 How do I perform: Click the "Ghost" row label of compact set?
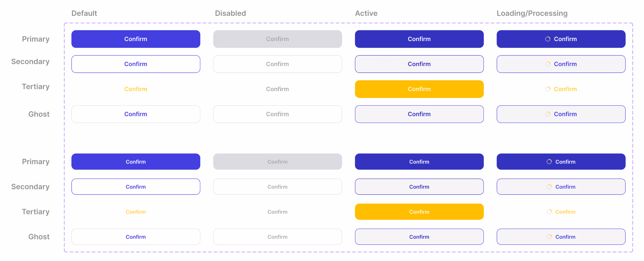click(x=39, y=236)
